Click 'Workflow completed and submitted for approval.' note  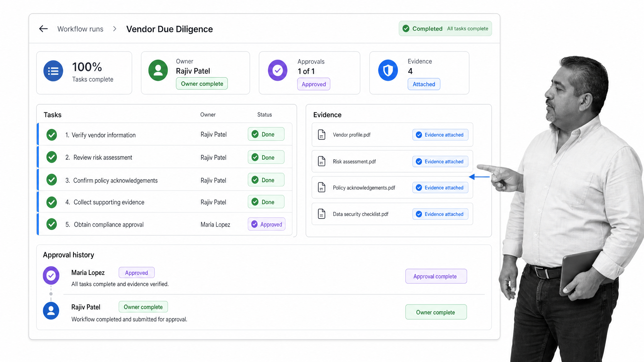(129, 319)
